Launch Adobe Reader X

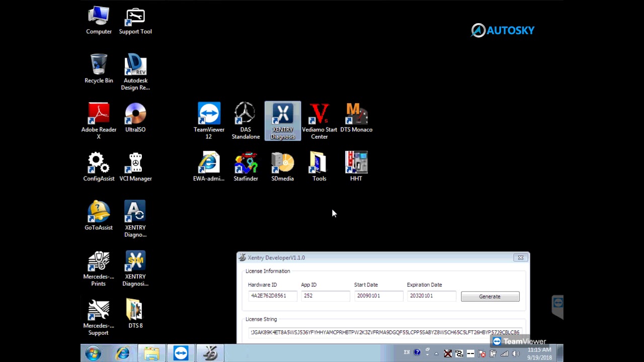click(99, 121)
